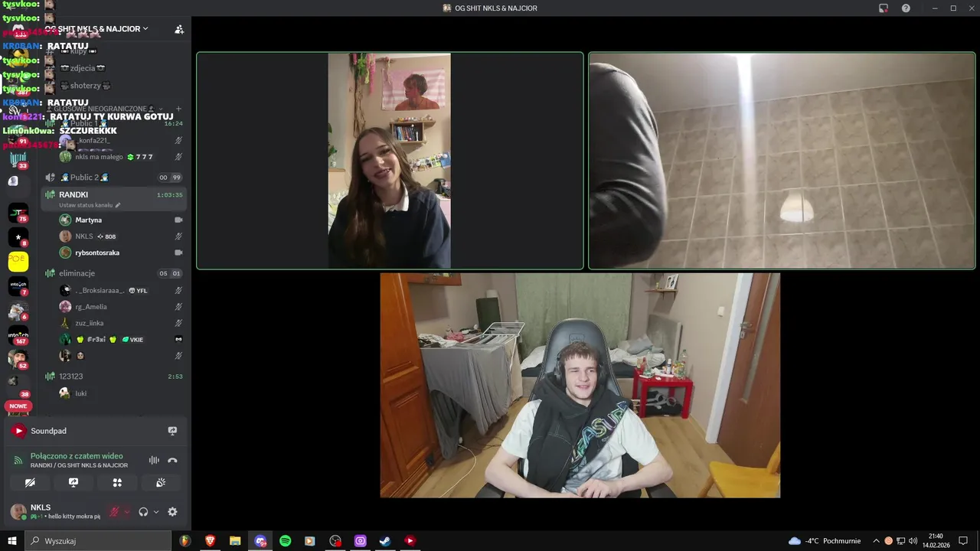Open Brave browser from taskbar
Screen dimensions: 980x551
coord(210,541)
